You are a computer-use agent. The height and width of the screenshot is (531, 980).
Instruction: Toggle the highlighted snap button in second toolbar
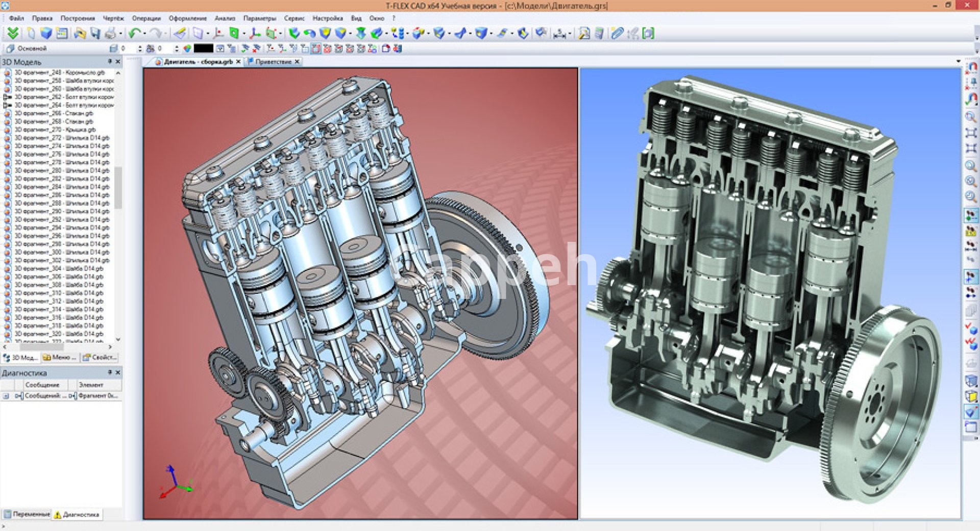point(316,48)
